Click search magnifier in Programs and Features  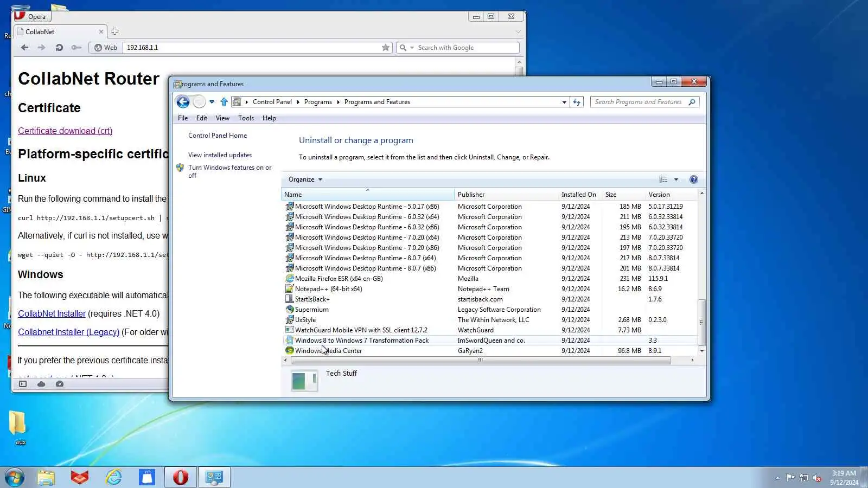click(x=692, y=102)
